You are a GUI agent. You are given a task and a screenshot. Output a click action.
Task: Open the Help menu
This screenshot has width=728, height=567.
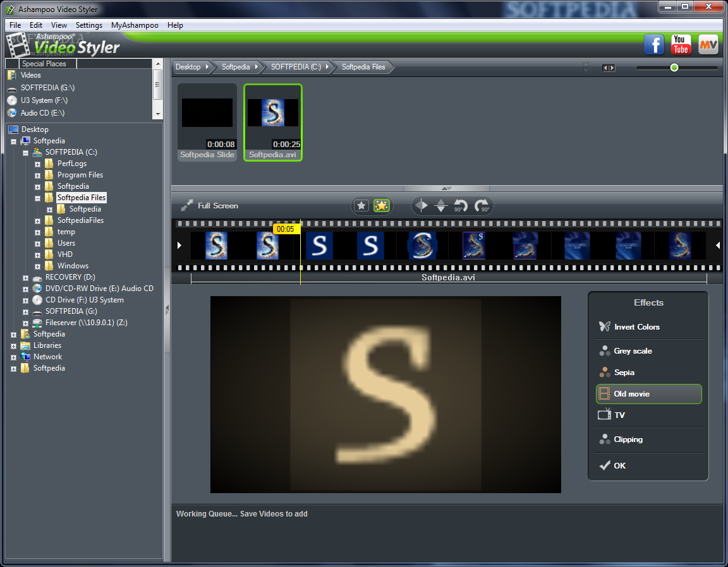point(175,25)
